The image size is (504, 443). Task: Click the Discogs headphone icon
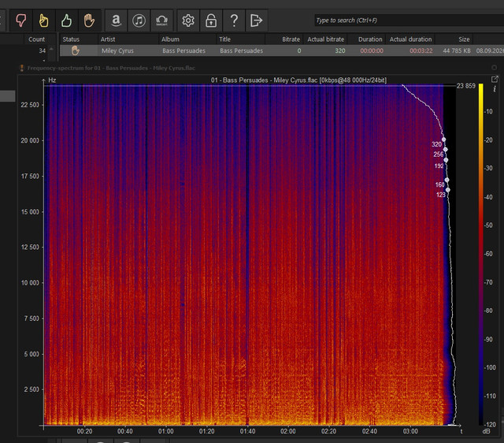tap(161, 20)
